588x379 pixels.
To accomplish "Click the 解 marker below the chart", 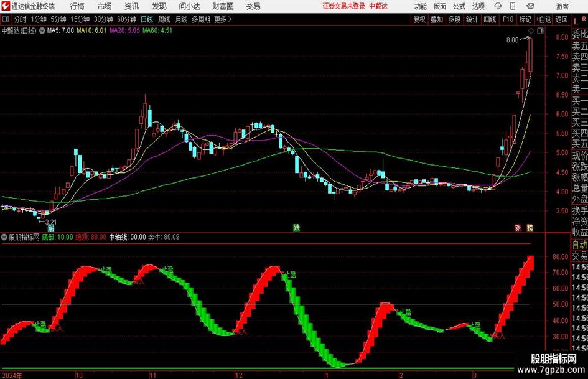I will (50, 228).
